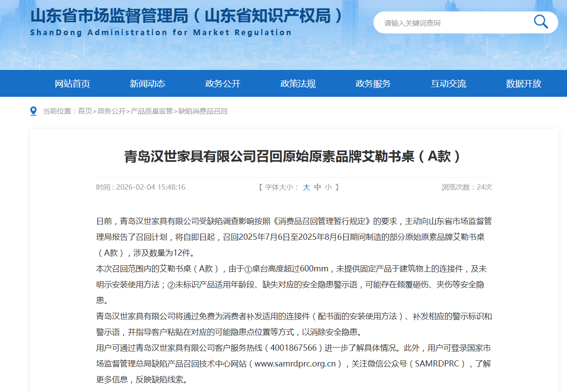Click the 政务公开 breadcrumb link
567x392 pixels.
(x=111, y=111)
